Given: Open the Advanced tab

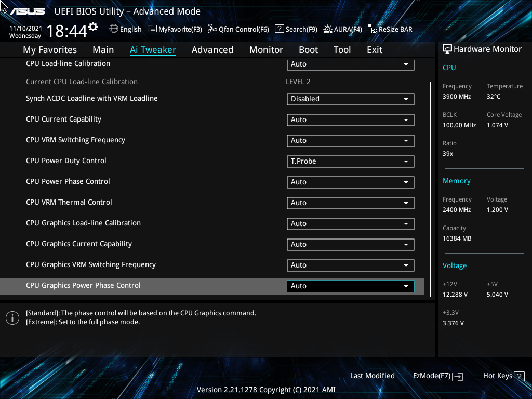Looking at the screenshot, I should pyautogui.click(x=212, y=50).
